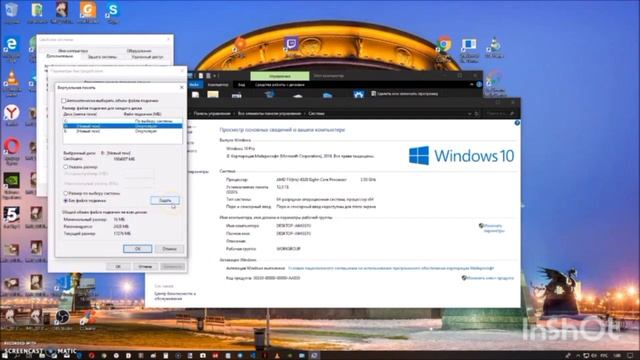Open 'Файл' tab in Explorer ribbon

click(x=194, y=84)
